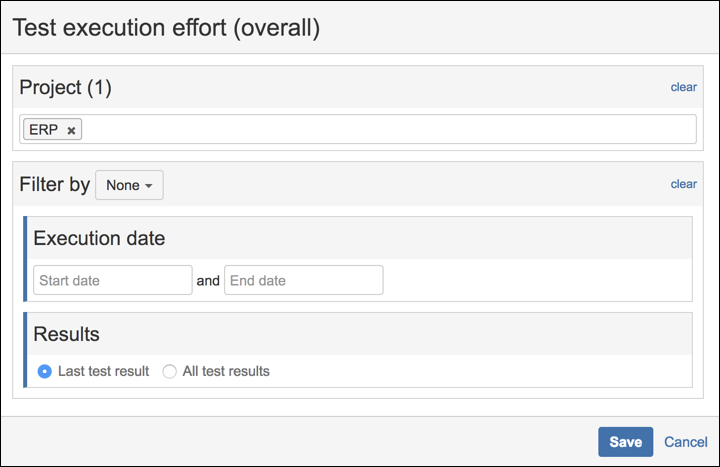720x467 pixels.
Task: Clear the Project section selection
Action: 684,87
